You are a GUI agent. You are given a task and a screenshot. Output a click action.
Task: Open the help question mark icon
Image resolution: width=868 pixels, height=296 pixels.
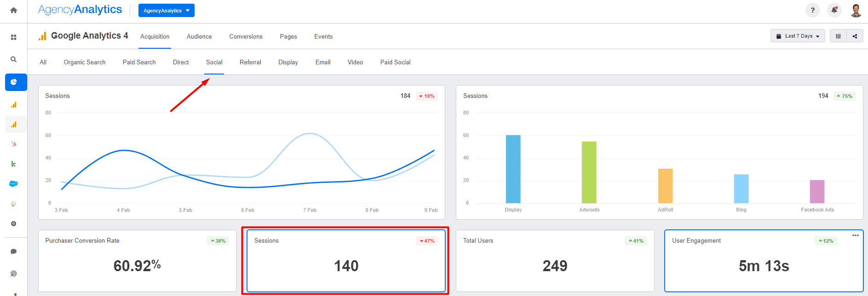(812, 10)
